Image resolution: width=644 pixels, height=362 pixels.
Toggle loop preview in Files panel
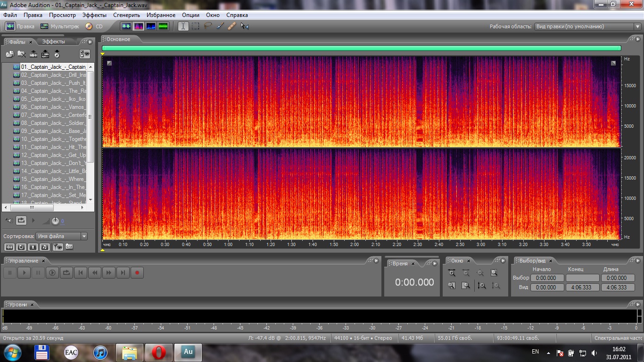[x=21, y=220]
